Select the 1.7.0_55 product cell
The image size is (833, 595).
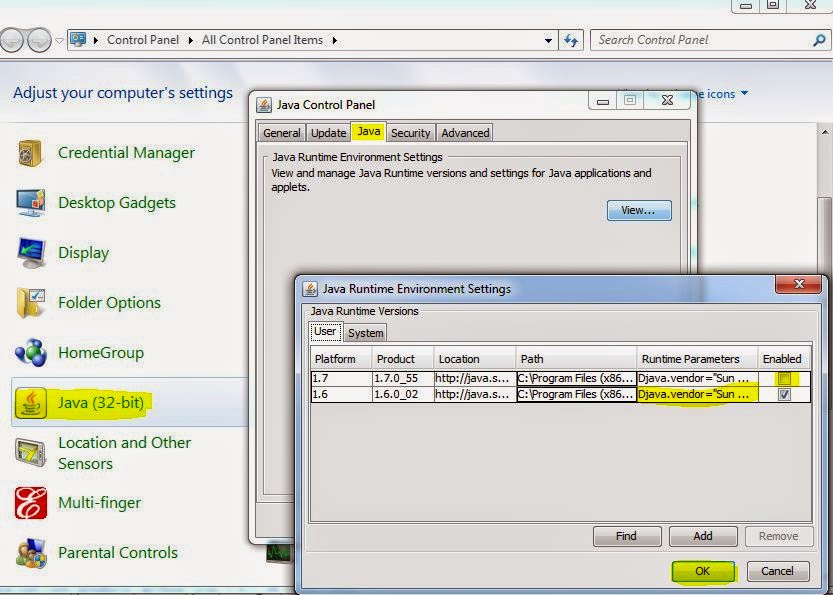[x=403, y=378]
